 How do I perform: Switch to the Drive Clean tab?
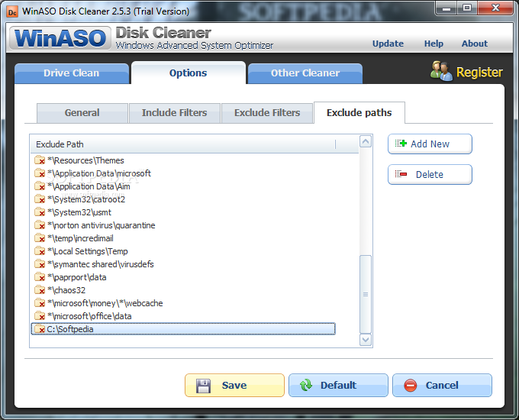(72, 73)
